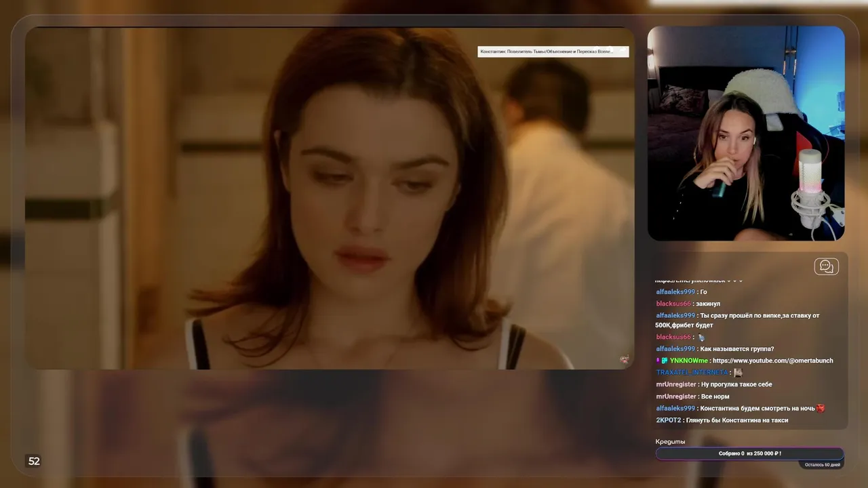Click message 'Константина будем смотреть на ночь'
This screenshot has height=488, width=868.
coord(757,408)
